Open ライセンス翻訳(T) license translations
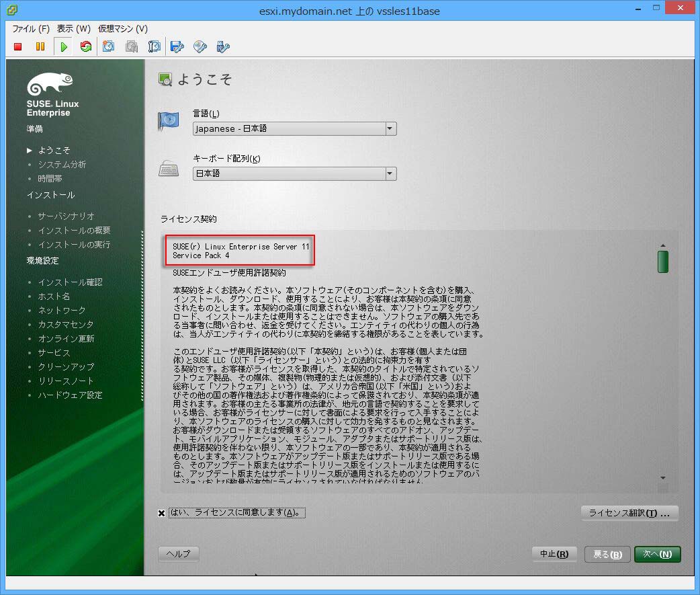 point(629,513)
